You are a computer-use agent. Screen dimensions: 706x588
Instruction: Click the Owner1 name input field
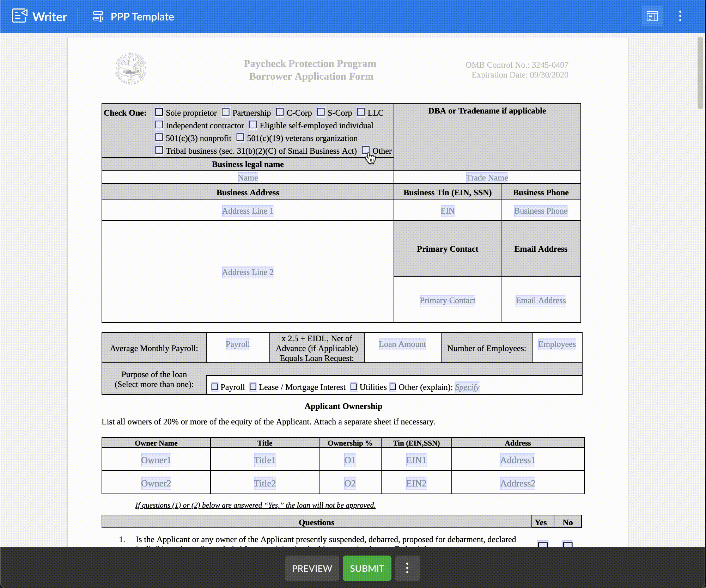(156, 460)
